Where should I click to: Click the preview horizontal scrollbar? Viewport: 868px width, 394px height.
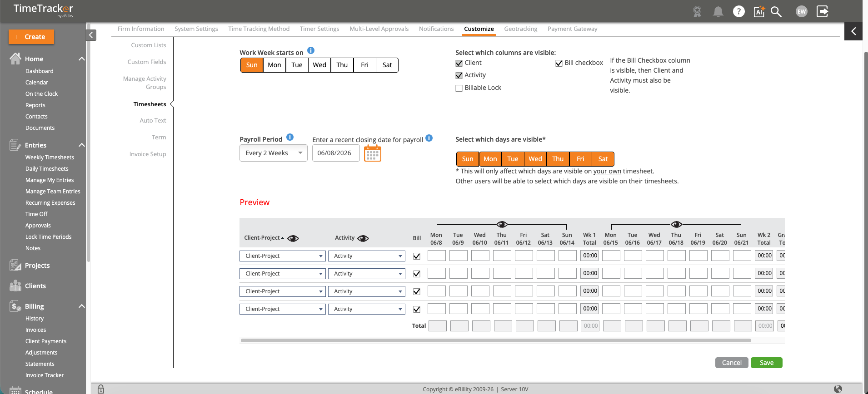coord(496,340)
